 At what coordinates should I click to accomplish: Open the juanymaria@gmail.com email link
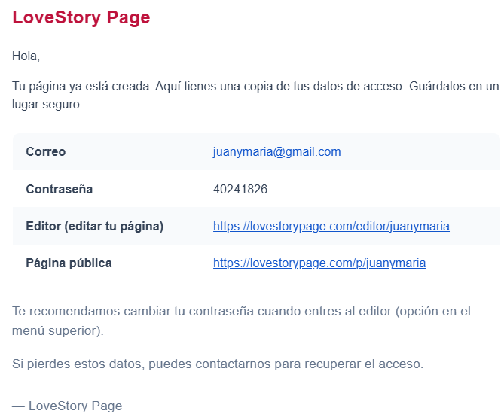276,152
